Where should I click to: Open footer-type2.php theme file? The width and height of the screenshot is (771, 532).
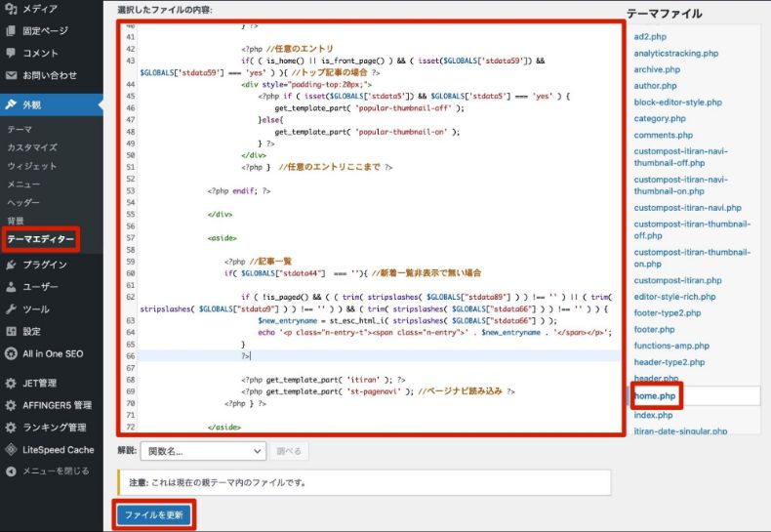coord(668,312)
